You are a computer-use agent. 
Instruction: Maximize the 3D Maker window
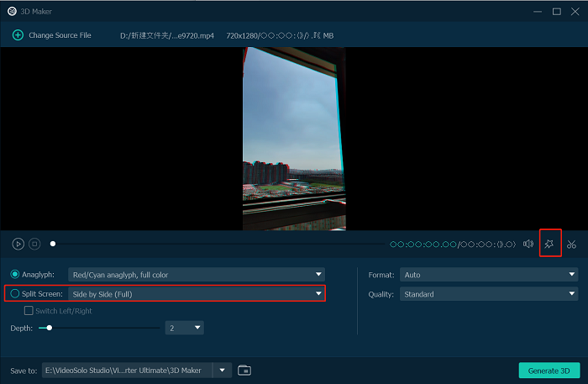[x=557, y=12]
